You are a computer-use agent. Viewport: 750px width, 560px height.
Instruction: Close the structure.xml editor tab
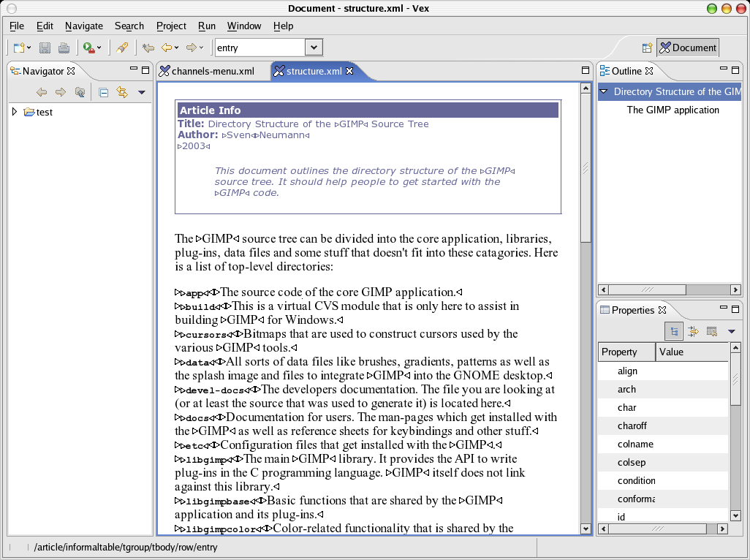tap(349, 71)
